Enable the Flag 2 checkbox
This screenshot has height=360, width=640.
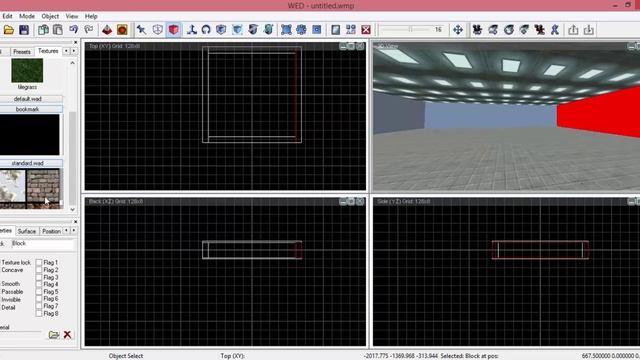(39, 270)
